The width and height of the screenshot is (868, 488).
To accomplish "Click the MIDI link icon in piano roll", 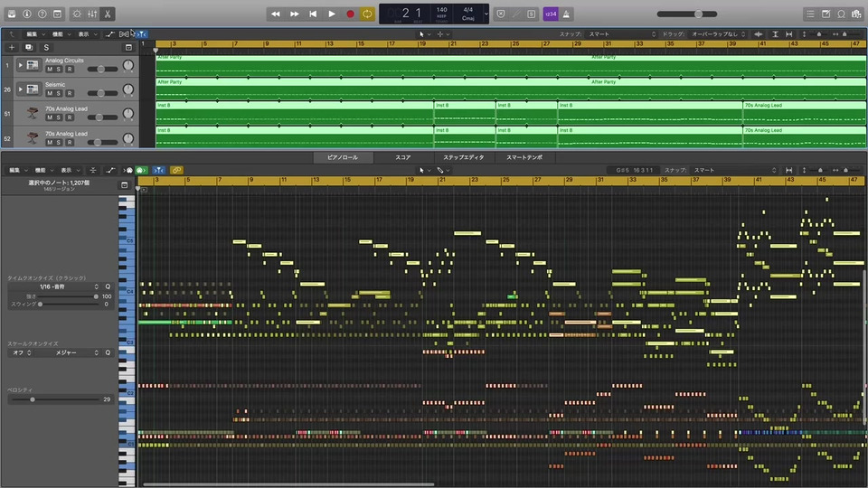I will [177, 170].
